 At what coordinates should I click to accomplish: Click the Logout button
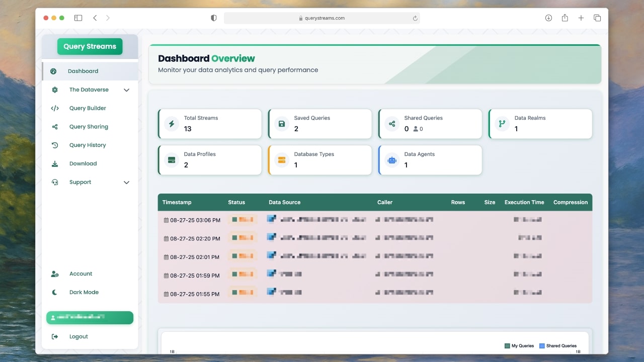click(x=78, y=336)
